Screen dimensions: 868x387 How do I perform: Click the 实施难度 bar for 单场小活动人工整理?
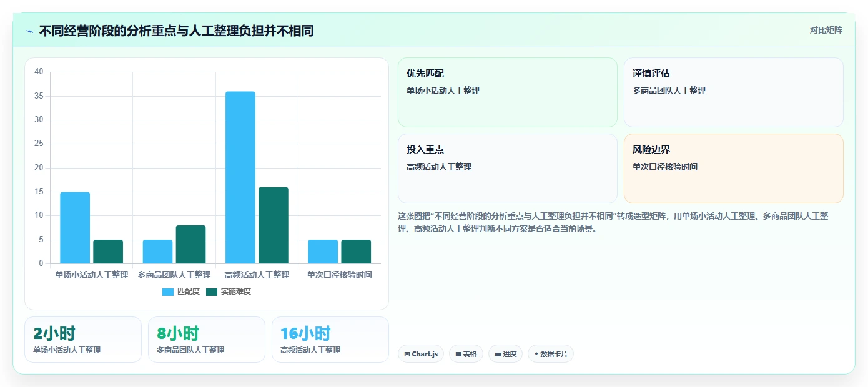[x=108, y=252]
